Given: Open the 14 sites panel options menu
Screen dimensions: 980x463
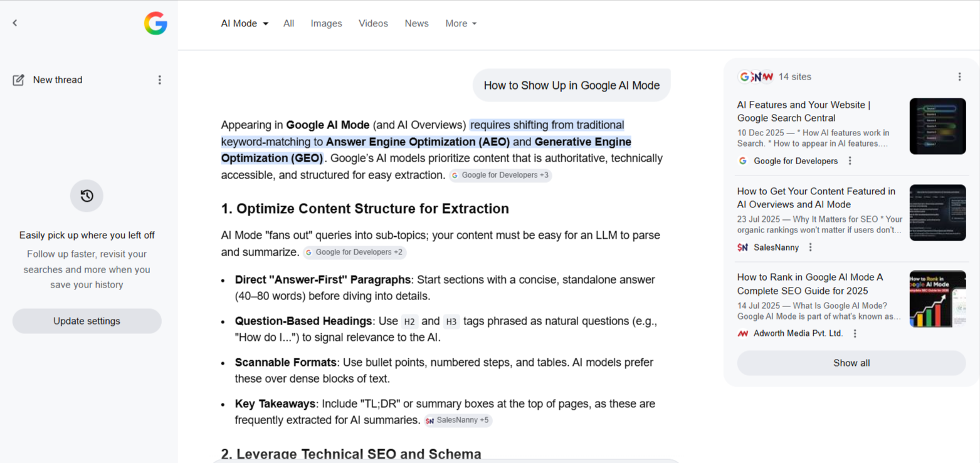Looking at the screenshot, I should tap(959, 76).
